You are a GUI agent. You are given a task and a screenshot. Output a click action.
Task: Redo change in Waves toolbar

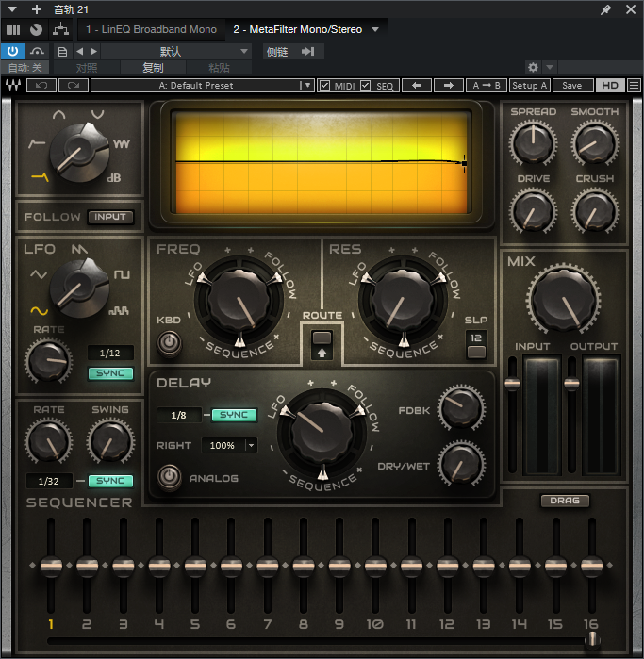click(74, 85)
